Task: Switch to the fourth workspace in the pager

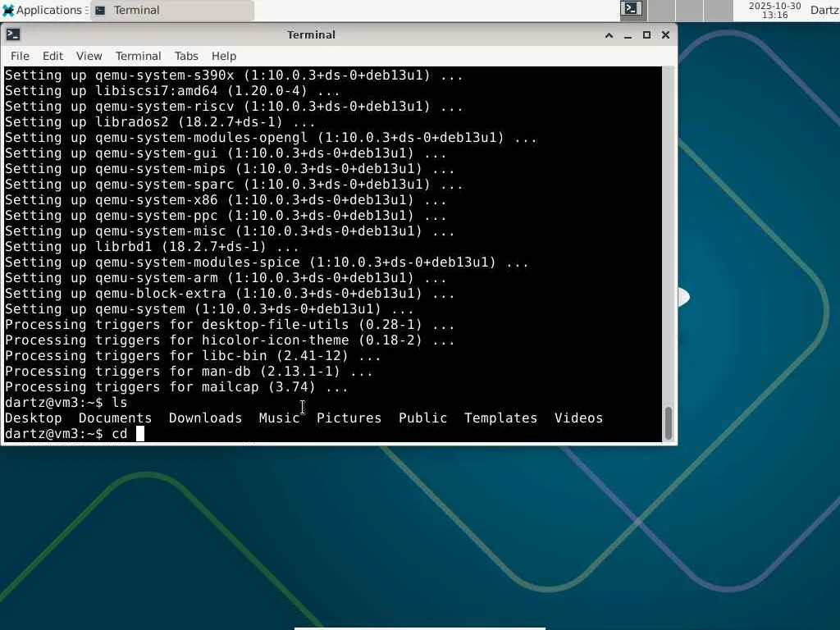Action: coord(718,10)
